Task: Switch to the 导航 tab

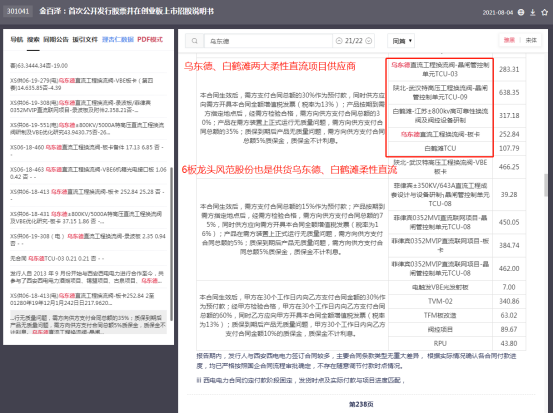Action: click(x=17, y=39)
